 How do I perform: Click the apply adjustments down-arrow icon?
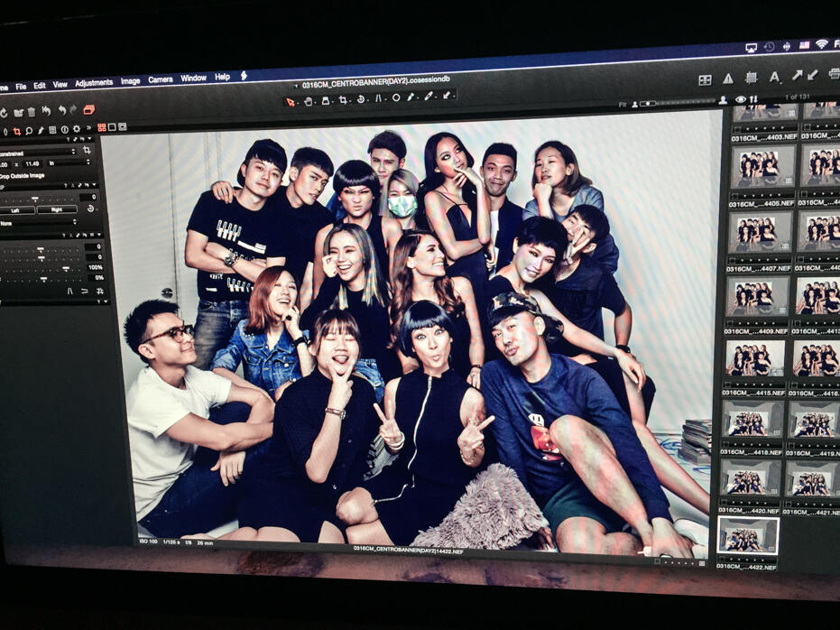pyautogui.click(x=813, y=75)
